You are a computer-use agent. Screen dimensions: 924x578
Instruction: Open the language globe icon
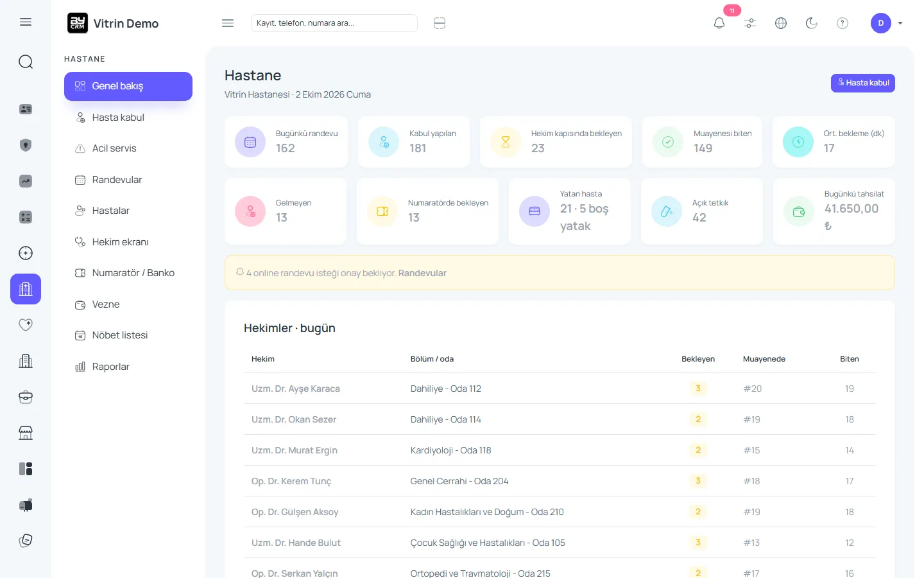coord(781,23)
